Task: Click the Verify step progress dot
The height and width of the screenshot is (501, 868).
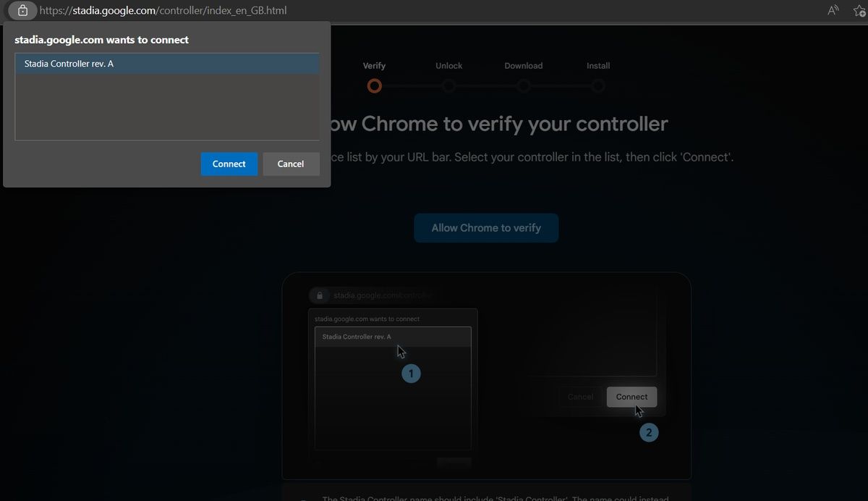Action: pyautogui.click(x=374, y=85)
